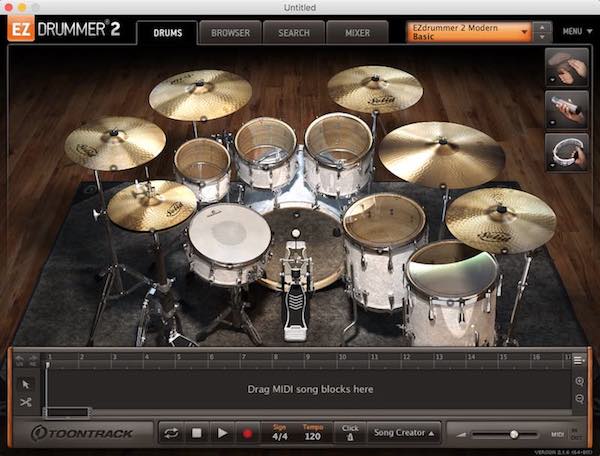Click the tambourine percussion icon
Viewport: 600px width, 456px height.
566,150
